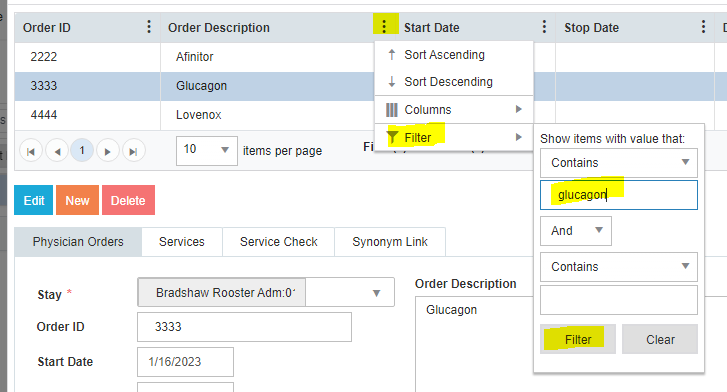Screen dimensions: 727x392
Task: Apply filter with Filter button
Action: pos(578,340)
